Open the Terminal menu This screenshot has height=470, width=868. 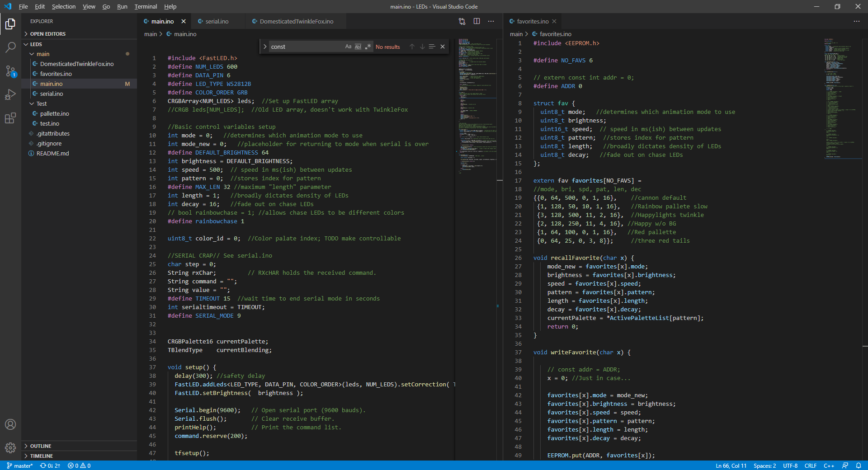(146, 6)
